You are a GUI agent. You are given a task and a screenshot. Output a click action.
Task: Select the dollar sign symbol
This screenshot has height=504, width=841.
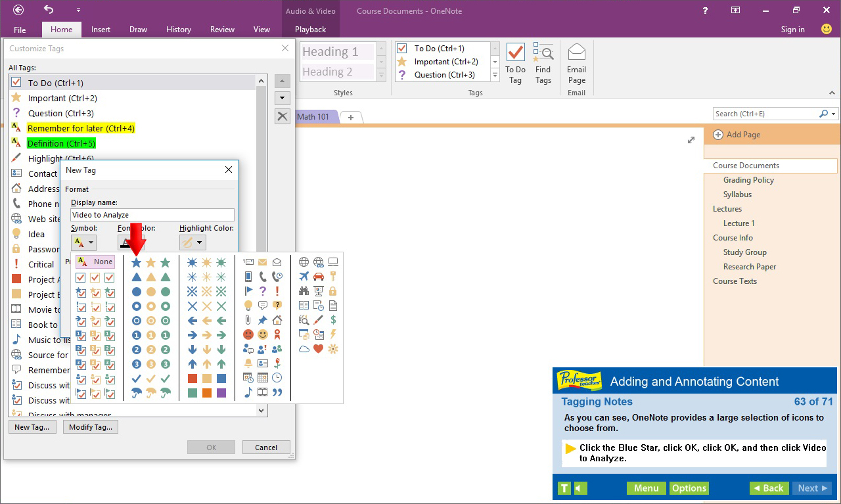332,320
